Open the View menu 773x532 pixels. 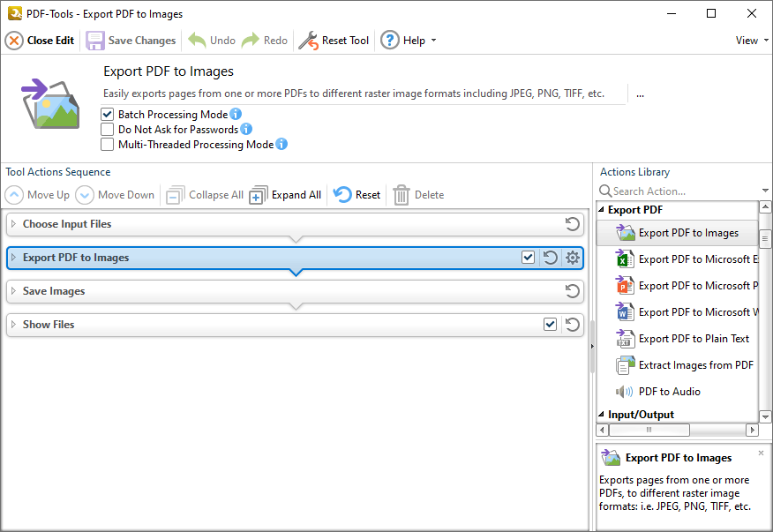click(752, 41)
